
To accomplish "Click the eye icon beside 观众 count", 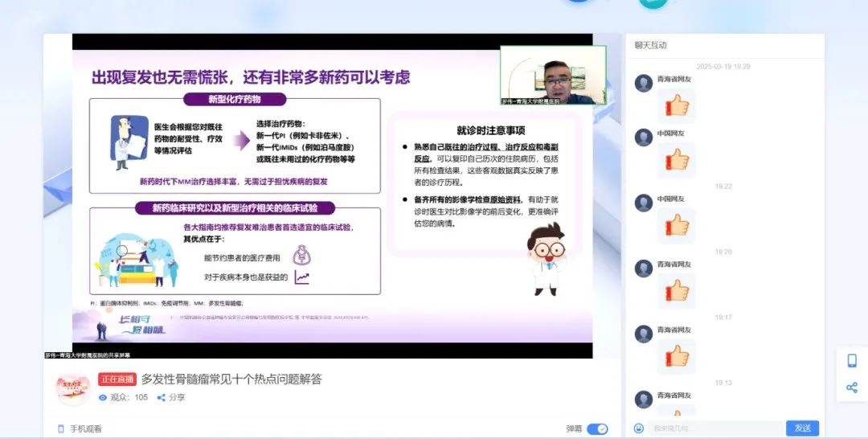I will pos(102,397).
